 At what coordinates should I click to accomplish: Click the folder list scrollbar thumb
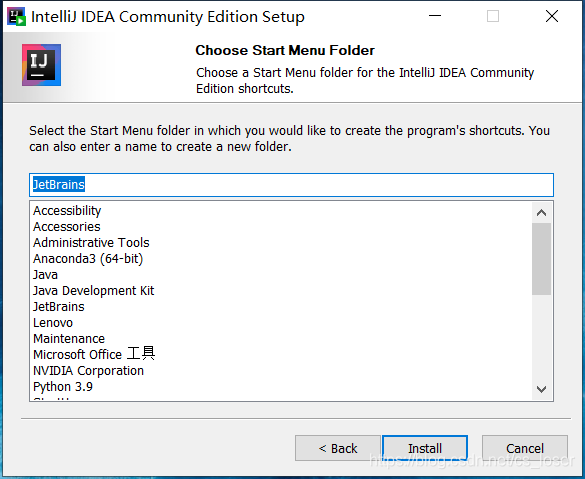point(541,259)
